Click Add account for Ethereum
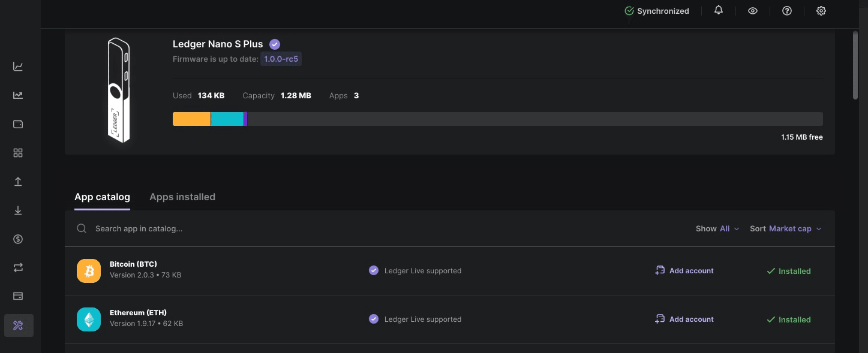The width and height of the screenshot is (868, 353). point(684,319)
